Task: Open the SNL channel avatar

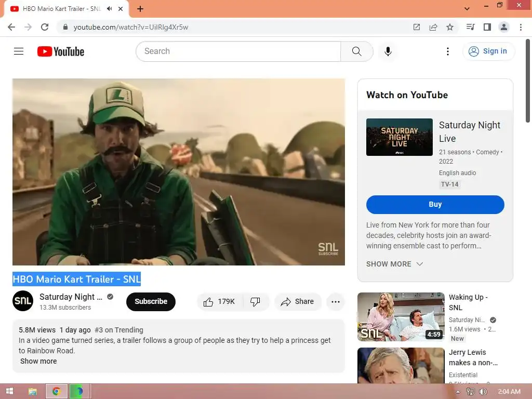Action: tap(23, 301)
